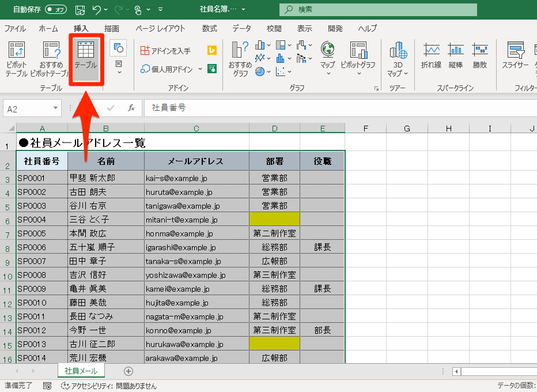Viewport: 537px width, 392px height.
Task: Insert a pie or doughnut chart
Action: coord(260,71)
